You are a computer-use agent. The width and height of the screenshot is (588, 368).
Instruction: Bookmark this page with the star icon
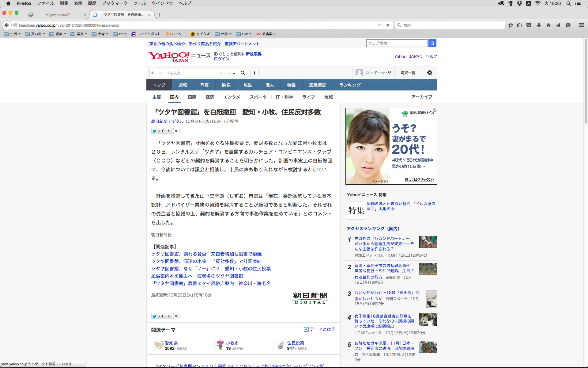pos(511,25)
